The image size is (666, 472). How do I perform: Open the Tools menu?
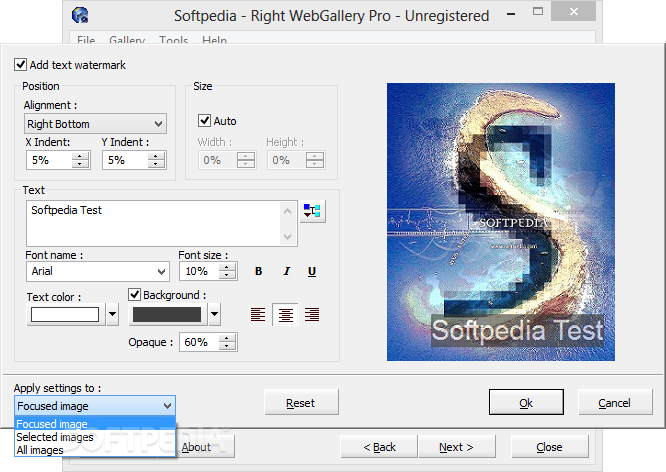point(173,40)
